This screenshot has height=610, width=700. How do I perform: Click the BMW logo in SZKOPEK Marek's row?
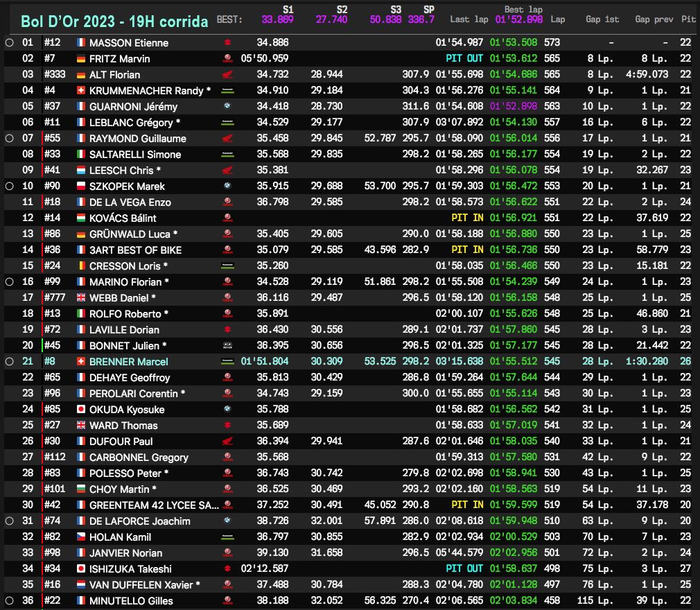pos(228,186)
